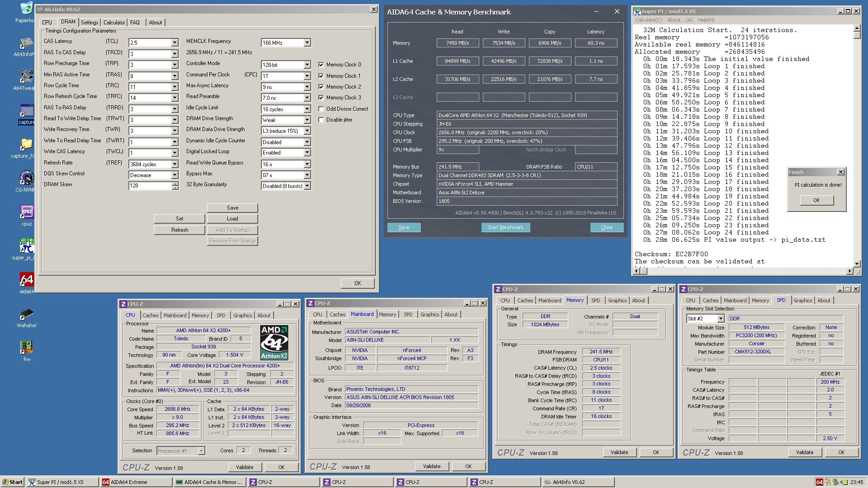Click the AIDA64 tray icon in system tray
The width and height of the screenshot is (868, 488).
tap(819, 482)
